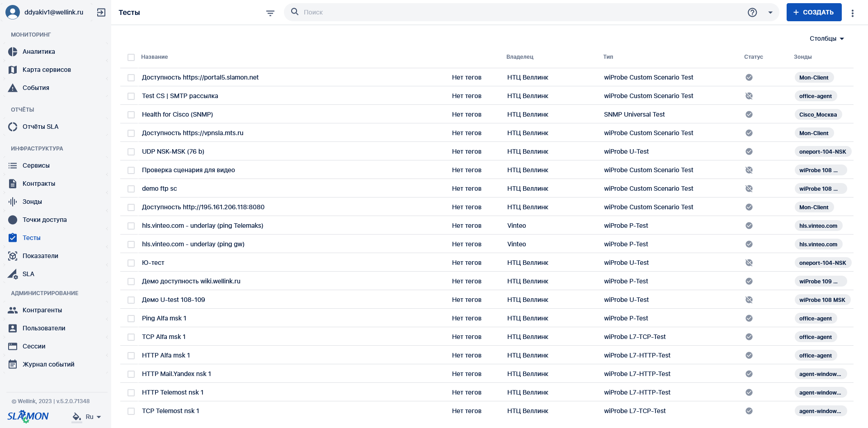Click the Контрагенты people icon
This screenshot has width=868, height=428.
[13, 310]
